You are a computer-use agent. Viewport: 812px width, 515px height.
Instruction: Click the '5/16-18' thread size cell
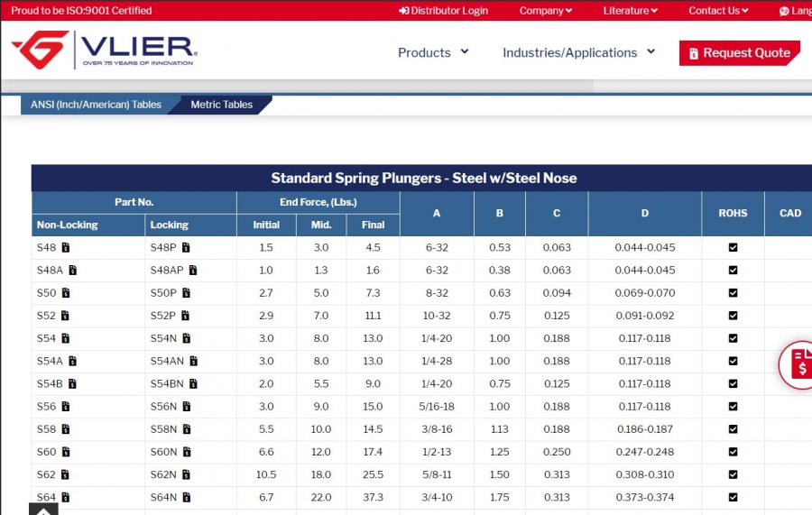[x=437, y=407]
